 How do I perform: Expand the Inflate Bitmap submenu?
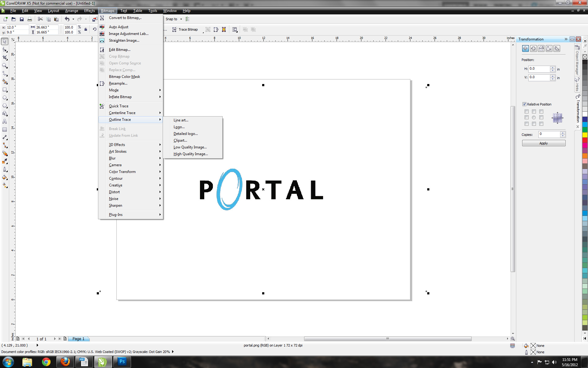131,97
